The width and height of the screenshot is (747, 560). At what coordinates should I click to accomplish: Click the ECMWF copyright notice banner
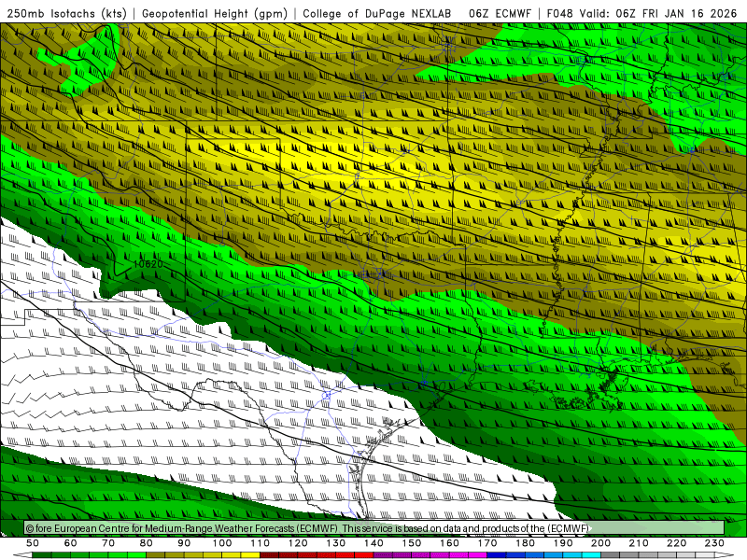[374, 528]
